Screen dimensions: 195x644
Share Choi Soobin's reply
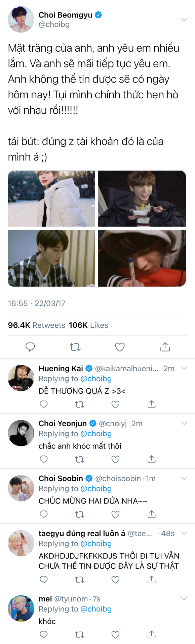click(x=152, y=514)
